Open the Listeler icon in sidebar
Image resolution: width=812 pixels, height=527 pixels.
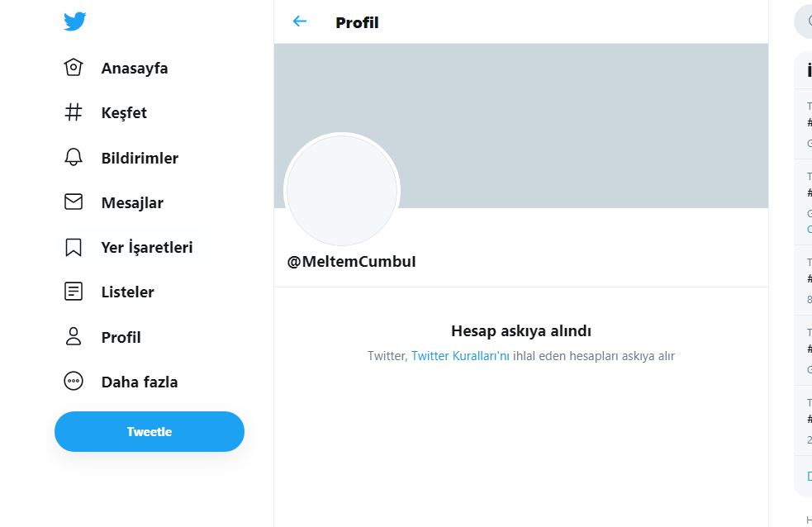click(74, 292)
